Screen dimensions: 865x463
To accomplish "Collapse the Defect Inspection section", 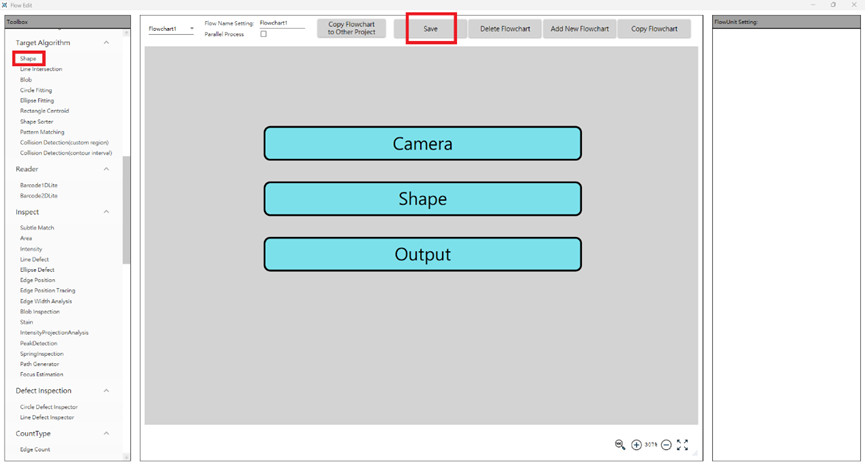I will point(107,391).
